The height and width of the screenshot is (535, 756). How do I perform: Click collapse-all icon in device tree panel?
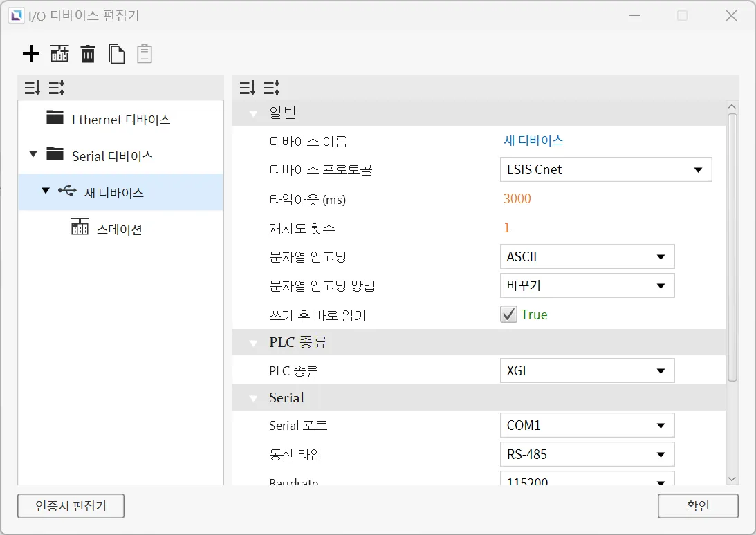click(x=56, y=88)
